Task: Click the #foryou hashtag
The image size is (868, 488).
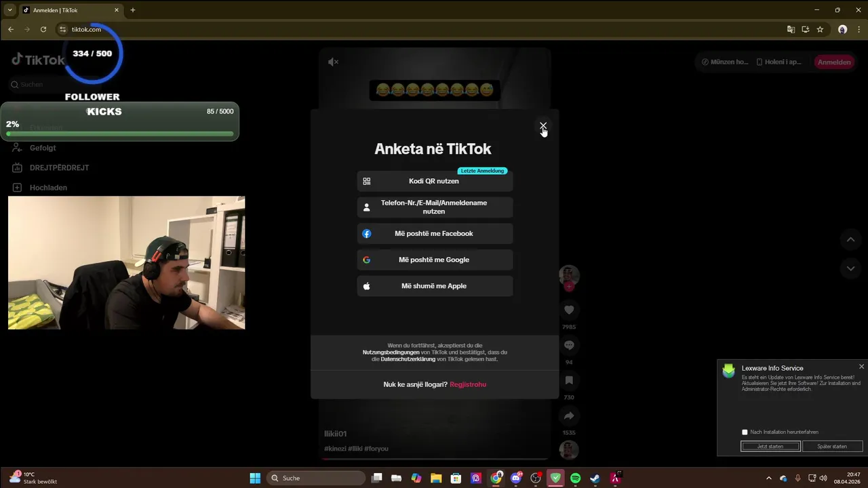Action: click(x=376, y=449)
